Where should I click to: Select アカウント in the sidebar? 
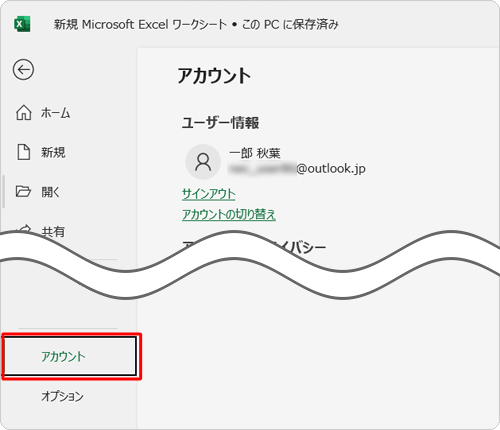[x=70, y=356]
